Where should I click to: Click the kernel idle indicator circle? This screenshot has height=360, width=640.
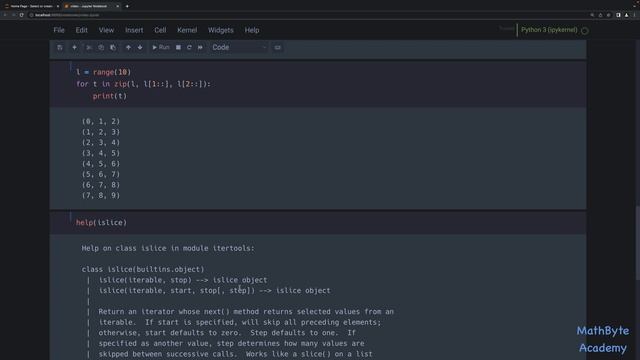click(584, 31)
